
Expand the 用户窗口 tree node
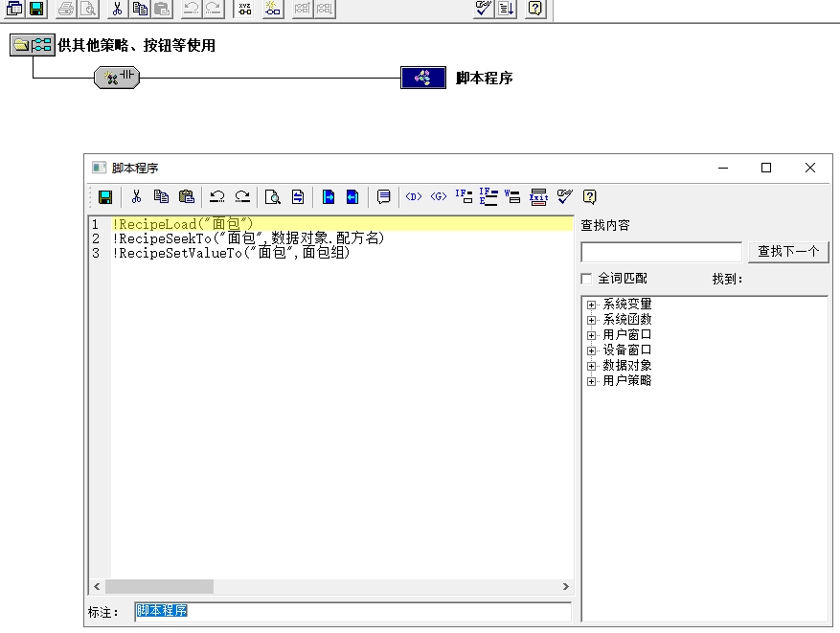591,335
